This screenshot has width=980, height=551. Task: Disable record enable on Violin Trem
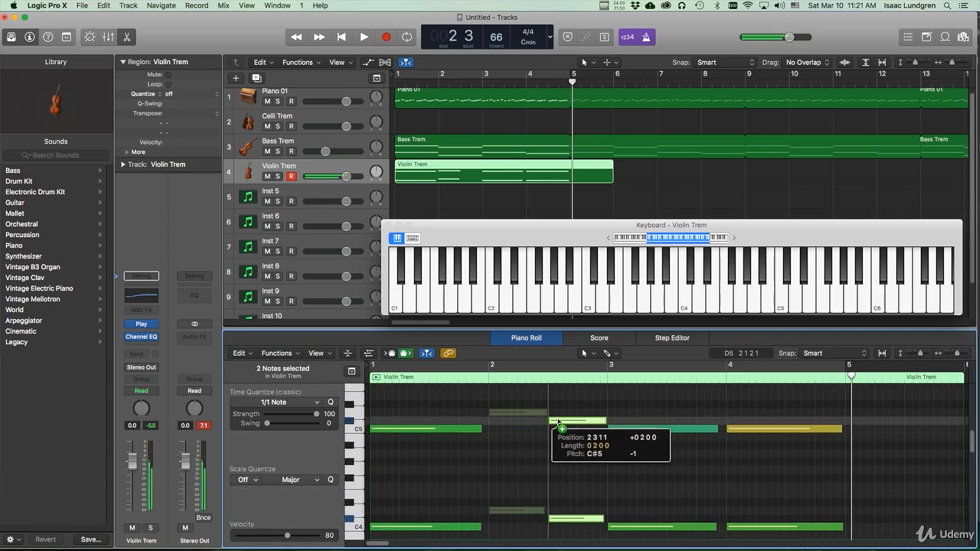(x=291, y=176)
